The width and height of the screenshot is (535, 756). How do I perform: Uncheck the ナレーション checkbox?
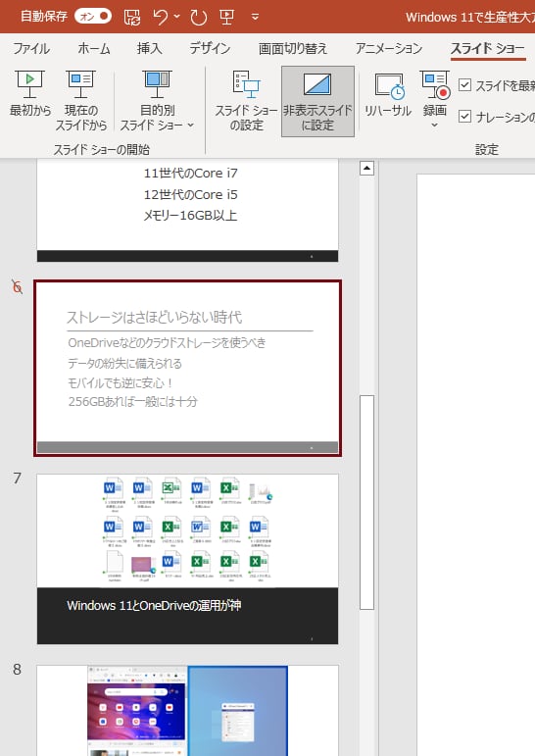(x=464, y=117)
